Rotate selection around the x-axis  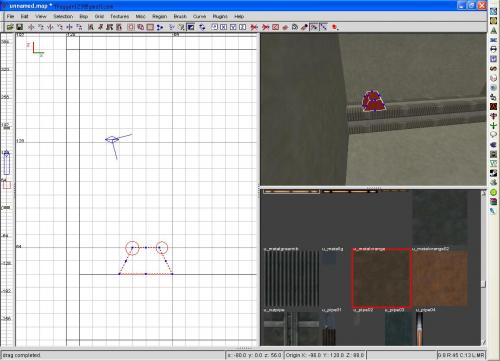click(41, 27)
